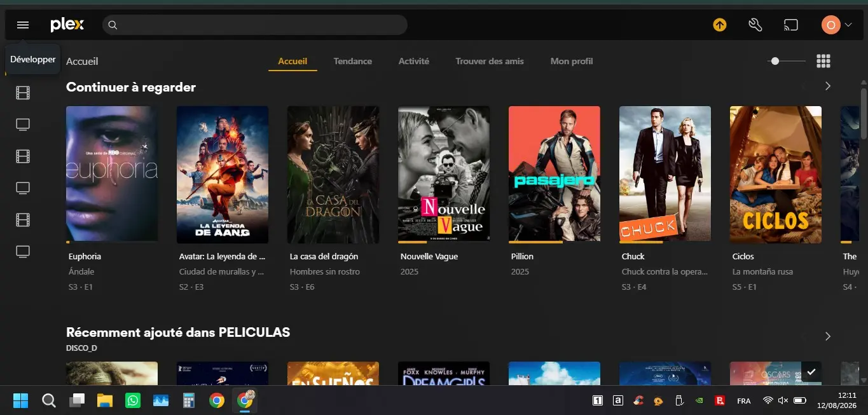This screenshot has width=868, height=415.
Task: Click 'Chuck contra la opera...' subtitle
Action: [665, 271]
